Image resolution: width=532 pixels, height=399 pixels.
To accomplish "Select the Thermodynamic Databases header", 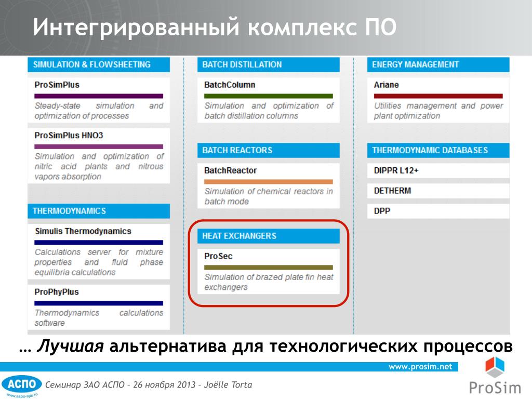I will pos(438,150).
